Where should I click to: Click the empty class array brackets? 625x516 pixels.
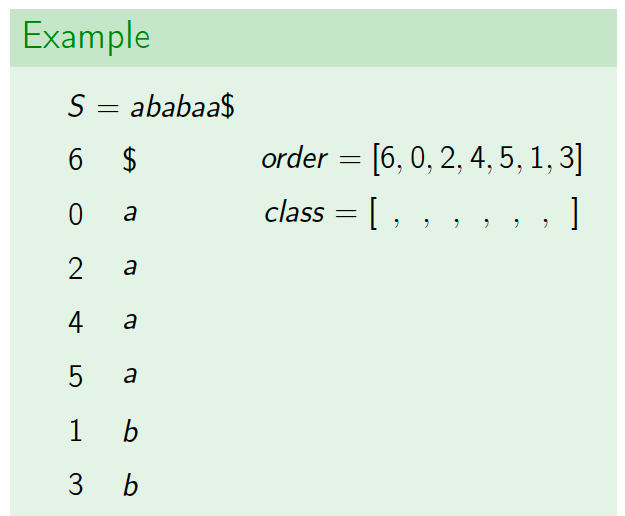pos(474,213)
